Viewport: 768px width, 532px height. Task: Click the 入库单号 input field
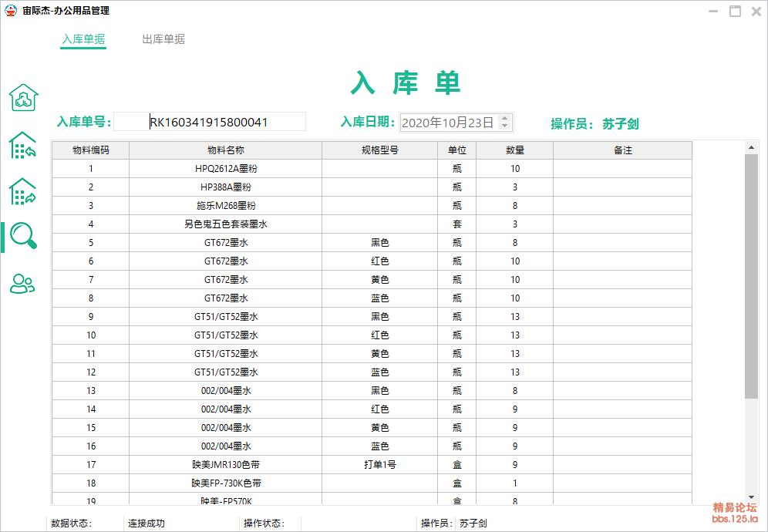pyautogui.click(x=210, y=122)
